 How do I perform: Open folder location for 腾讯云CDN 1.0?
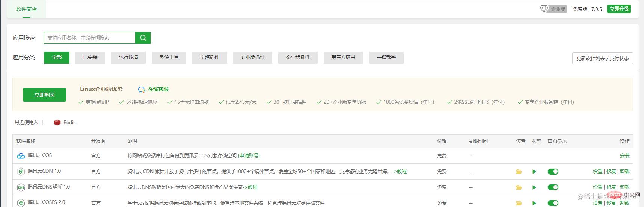pos(519,172)
